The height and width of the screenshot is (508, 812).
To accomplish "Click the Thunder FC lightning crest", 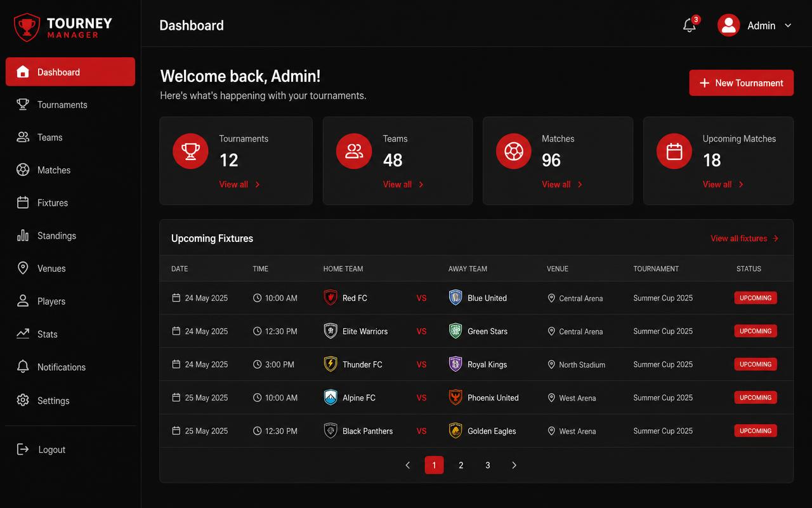I will click(331, 364).
